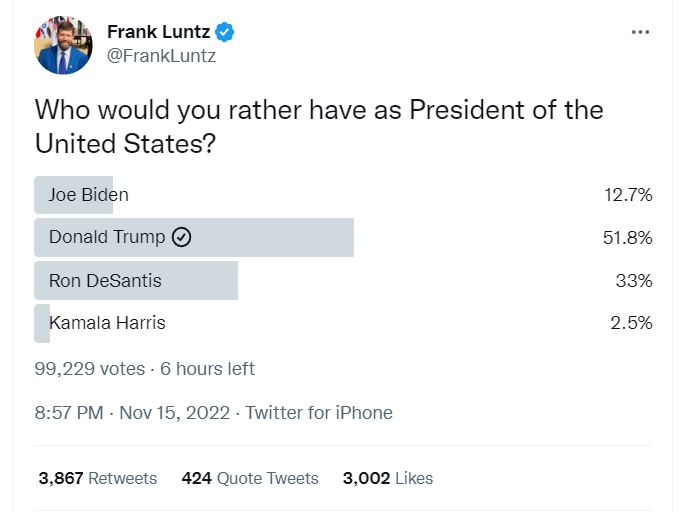Select the Joe Biden poll option
Screen dimensions: 697x512
click(x=89, y=195)
